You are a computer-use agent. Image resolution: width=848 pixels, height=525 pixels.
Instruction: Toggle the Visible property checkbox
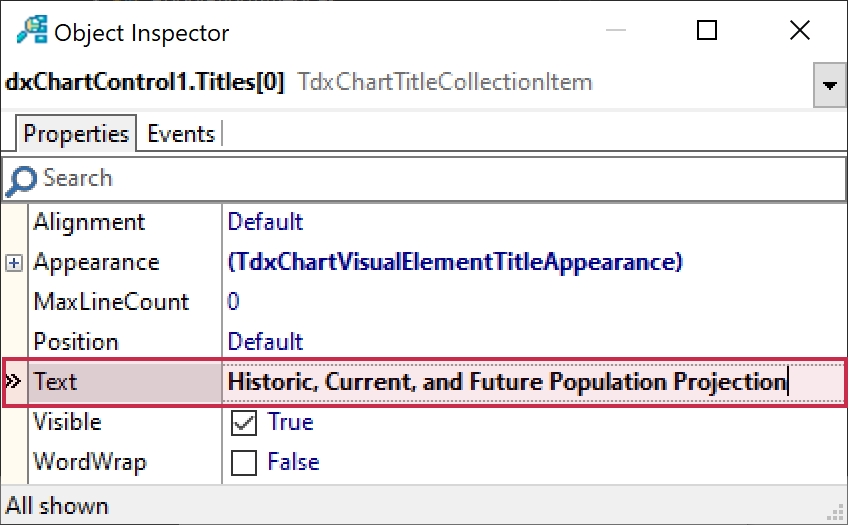243,423
